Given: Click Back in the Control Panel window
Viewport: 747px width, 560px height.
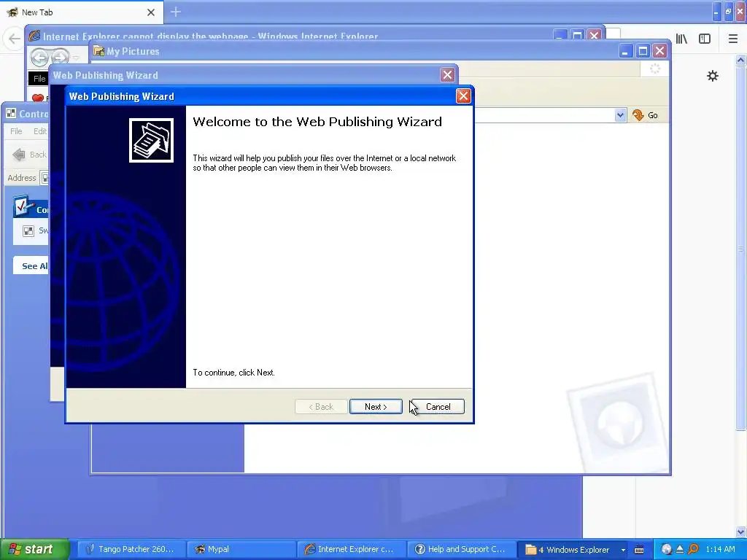Looking at the screenshot, I should coord(29,155).
